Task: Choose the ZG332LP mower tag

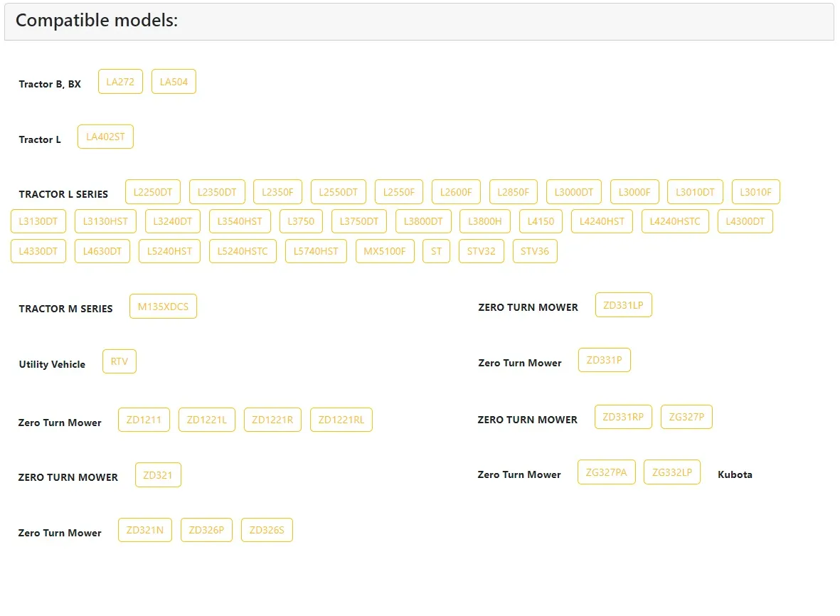Action: pyautogui.click(x=671, y=472)
